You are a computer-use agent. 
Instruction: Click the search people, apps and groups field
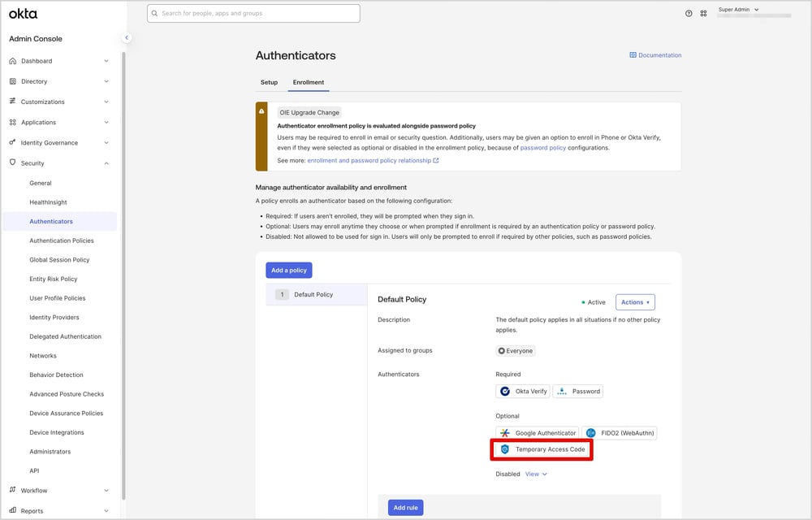coord(253,14)
